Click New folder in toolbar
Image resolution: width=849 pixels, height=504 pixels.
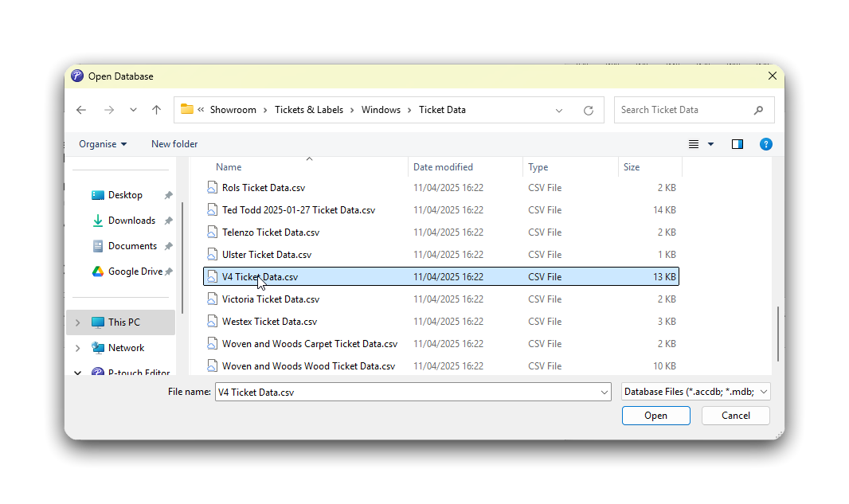tap(174, 144)
